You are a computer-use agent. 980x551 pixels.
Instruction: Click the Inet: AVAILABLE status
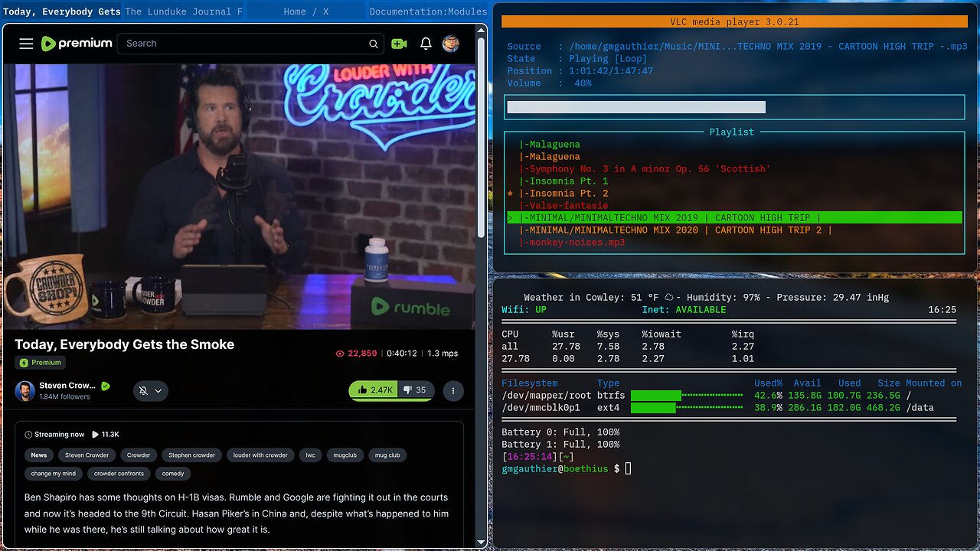click(x=684, y=309)
